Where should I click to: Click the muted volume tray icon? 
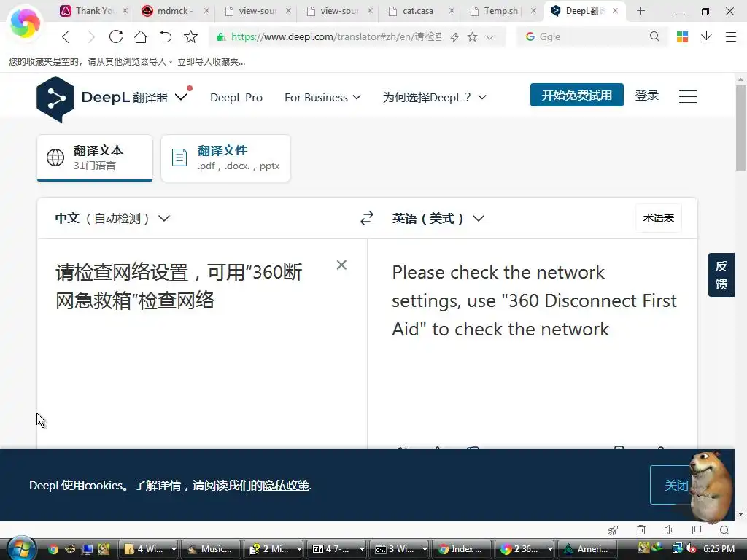click(x=691, y=549)
